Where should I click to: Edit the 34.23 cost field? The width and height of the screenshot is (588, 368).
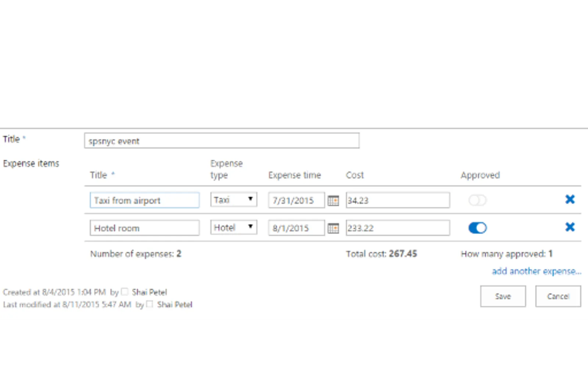point(398,200)
